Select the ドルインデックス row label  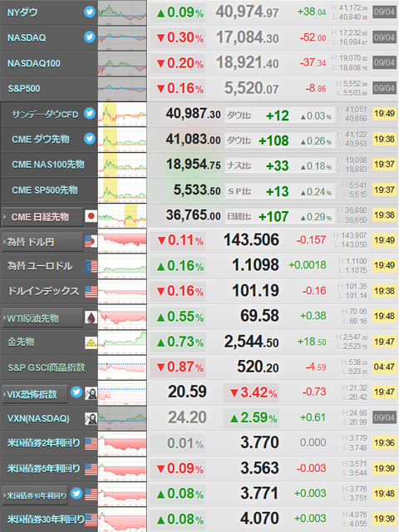(43, 291)
